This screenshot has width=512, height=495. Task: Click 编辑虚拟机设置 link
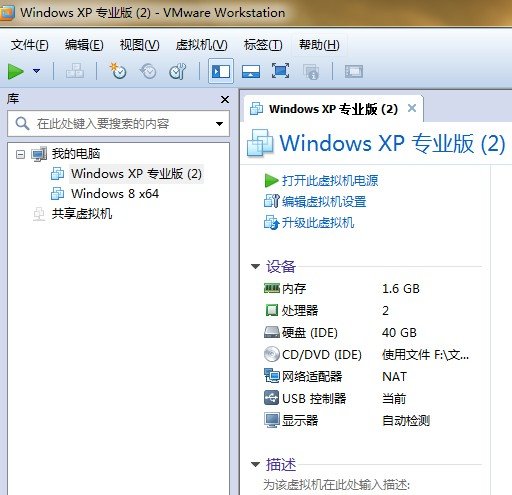click(x=324, y=202)
